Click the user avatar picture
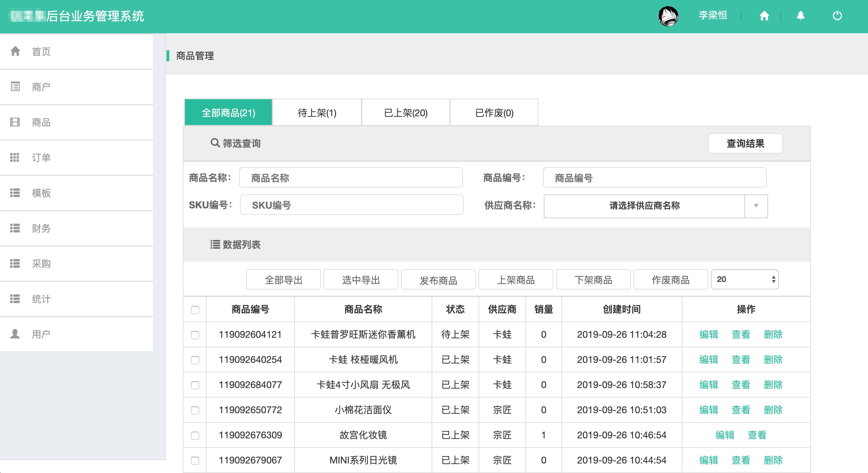This screenshot has width=868, height=473. (x=668, y=16)
